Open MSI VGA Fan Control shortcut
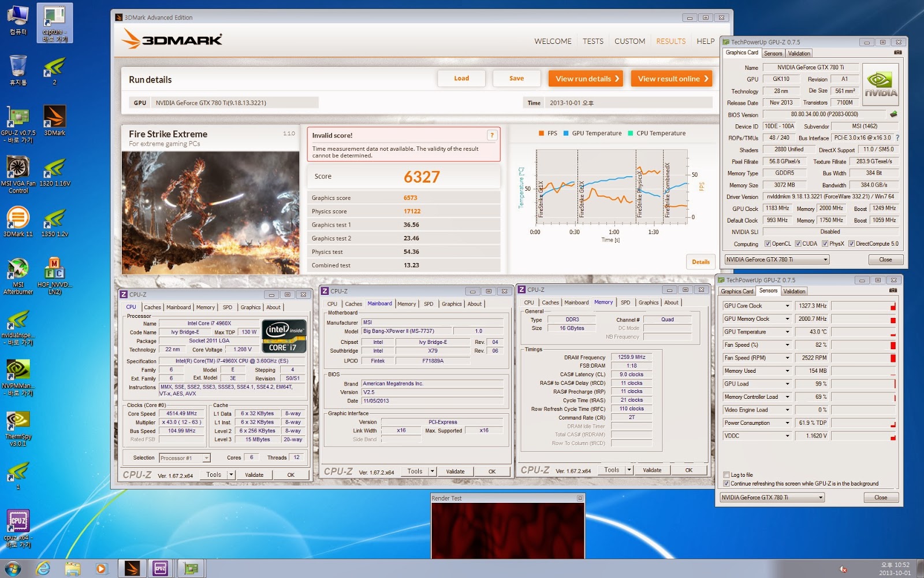 [18, 175]
